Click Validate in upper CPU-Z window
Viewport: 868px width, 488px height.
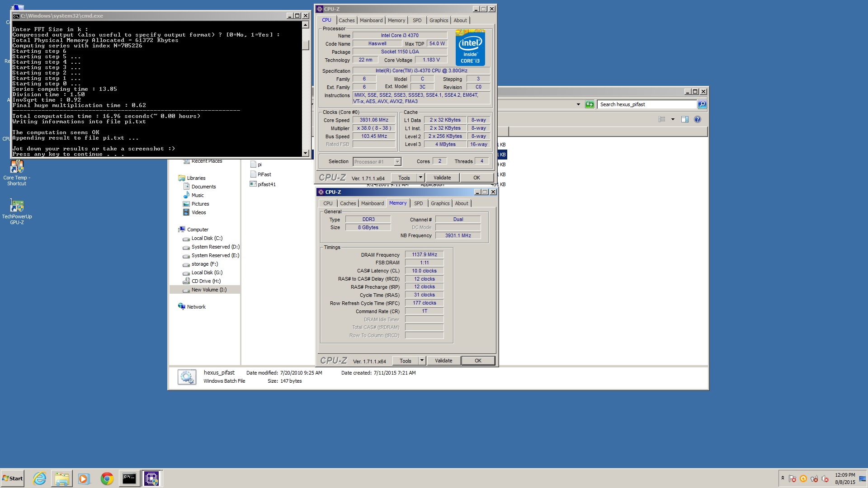(x=442, y=178)
